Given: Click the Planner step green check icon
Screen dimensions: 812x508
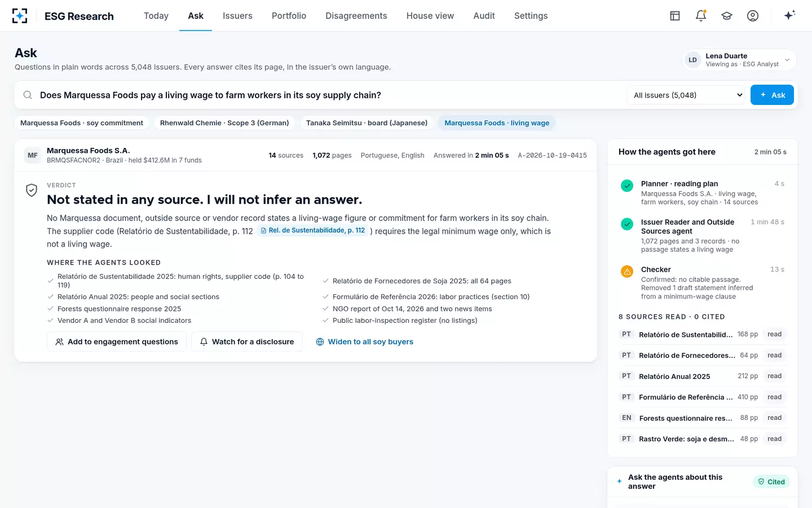Looking at the screenshot, I should [627, 185].
